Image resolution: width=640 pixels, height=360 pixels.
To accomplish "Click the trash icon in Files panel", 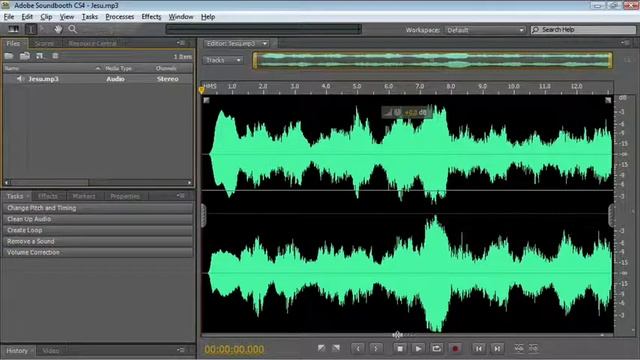I will 55,56.
